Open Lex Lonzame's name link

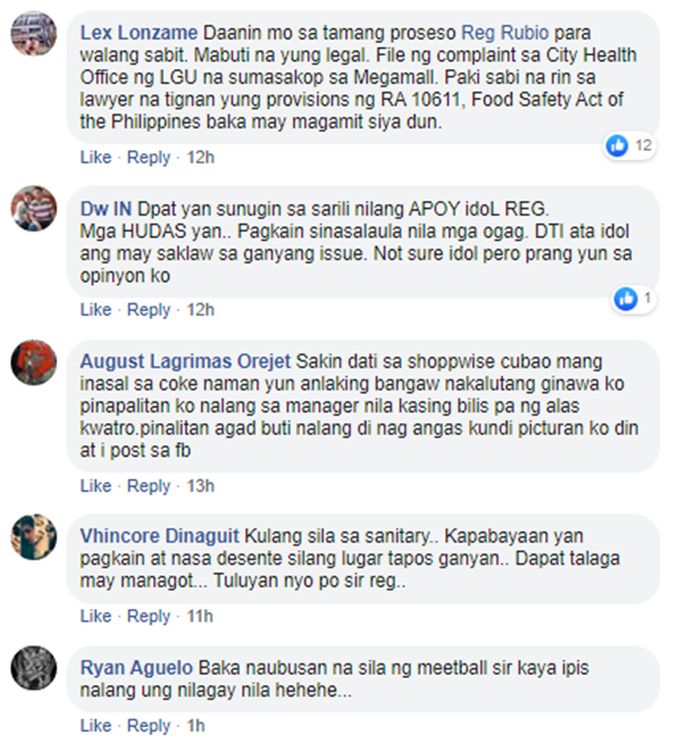pyautogui.click(x=138, y=33)
